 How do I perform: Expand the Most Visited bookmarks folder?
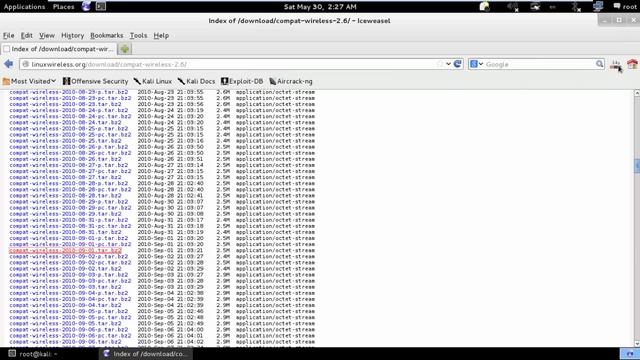click(x=29, y=81)
